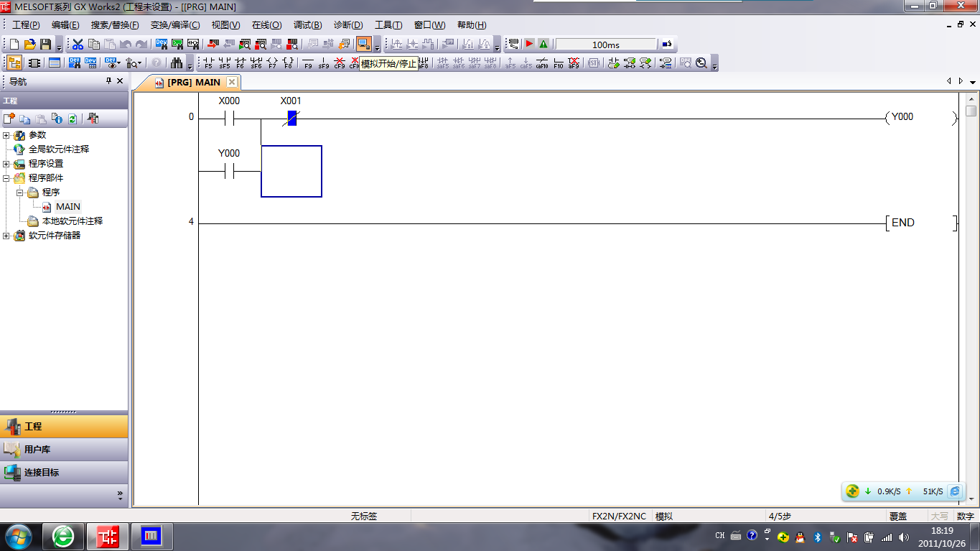This screenshot has height=551, width=980.
Task: Click the simulation start/stop toolbar icon
Action: 364,44
